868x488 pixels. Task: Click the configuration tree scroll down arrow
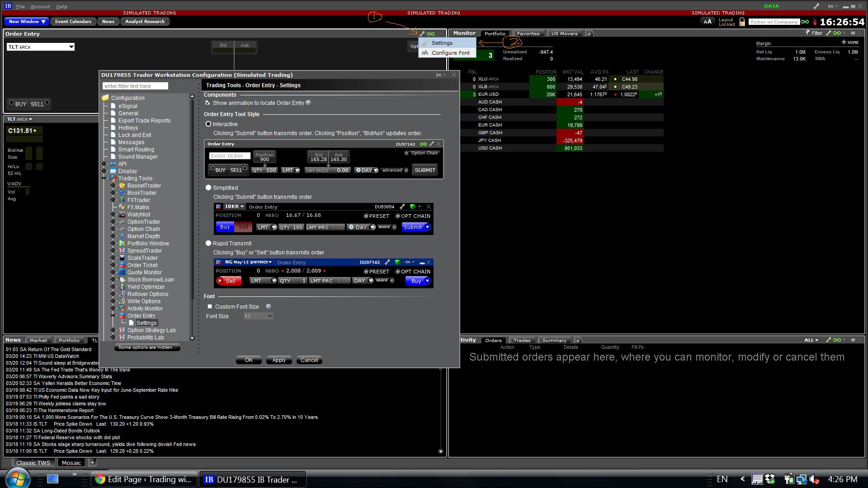coord(192,338)
